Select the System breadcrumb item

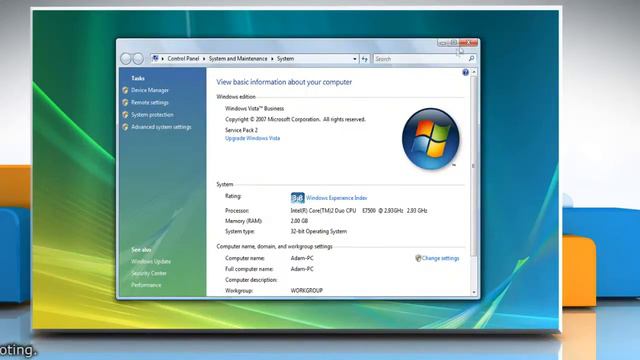285,59
